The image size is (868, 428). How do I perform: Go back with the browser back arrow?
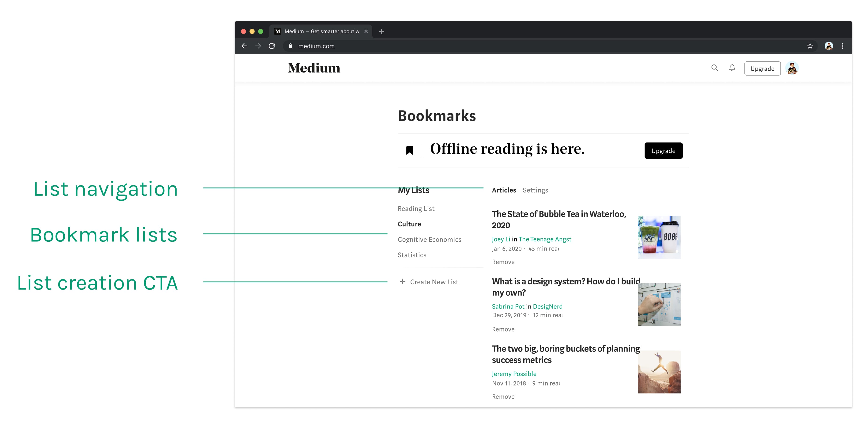pos(244,46)
